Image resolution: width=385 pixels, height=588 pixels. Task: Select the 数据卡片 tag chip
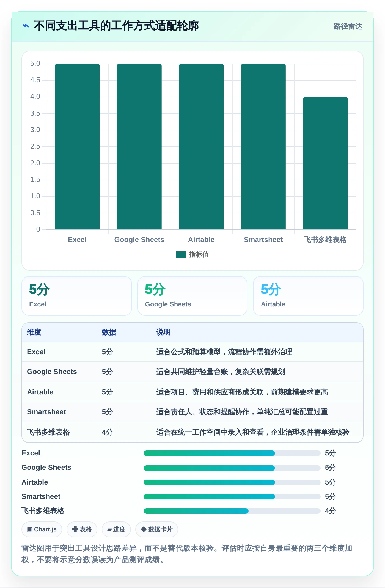pos(157,529)
